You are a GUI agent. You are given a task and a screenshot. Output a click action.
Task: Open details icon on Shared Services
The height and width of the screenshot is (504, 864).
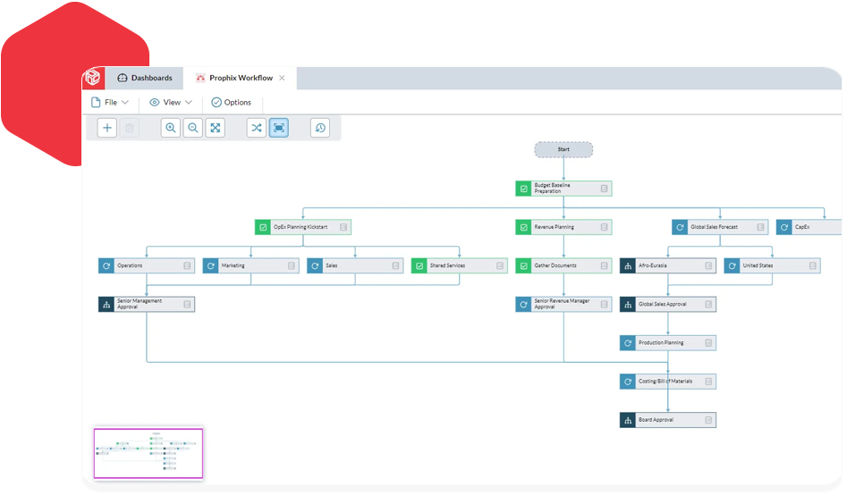pyautogui.click(x=500, y=265)
